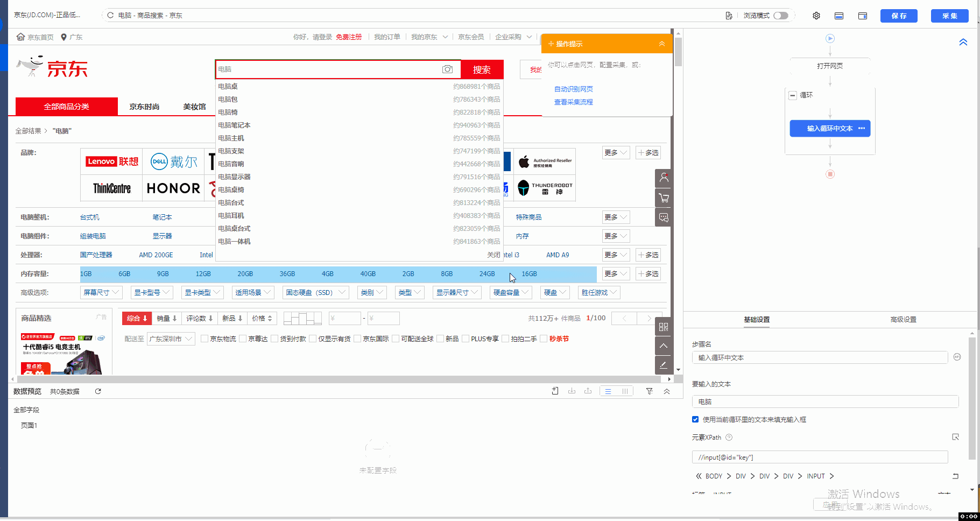Image resolution: width=980 pixels, height=521 pixels.
Task: Open the 广东深圳市 delivery location dropdown
Action: (171, 339)
